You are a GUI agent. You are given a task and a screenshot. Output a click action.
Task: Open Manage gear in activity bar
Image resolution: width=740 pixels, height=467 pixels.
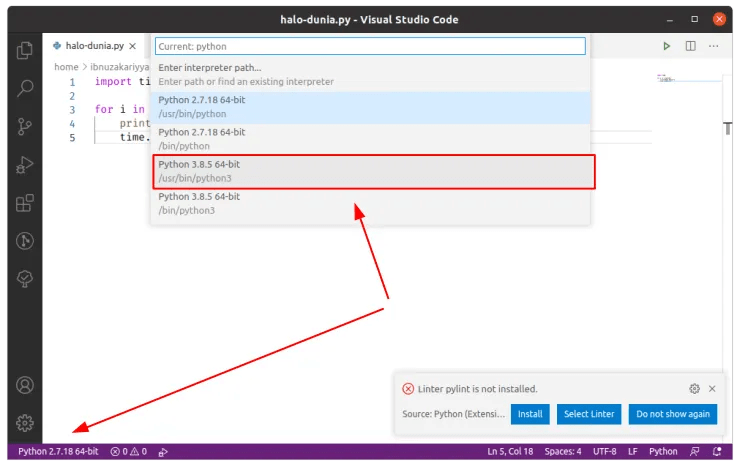click(x=25, y=423)
